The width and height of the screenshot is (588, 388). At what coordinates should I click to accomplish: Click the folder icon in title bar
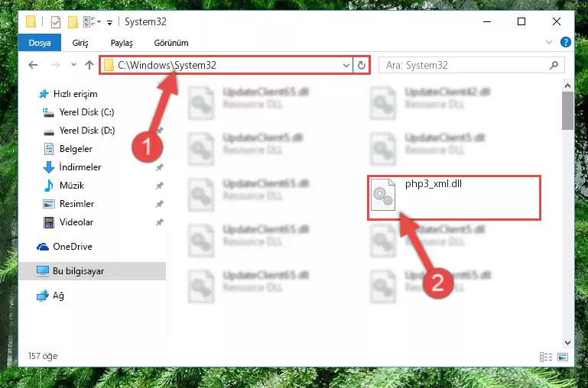pos(31,21)
